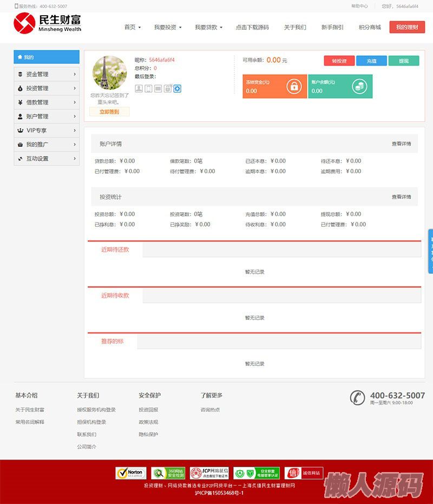This screenshot has height=504, width=433.
Task: Open 点击下载源码 in the navigation
Action: point(252,27)
